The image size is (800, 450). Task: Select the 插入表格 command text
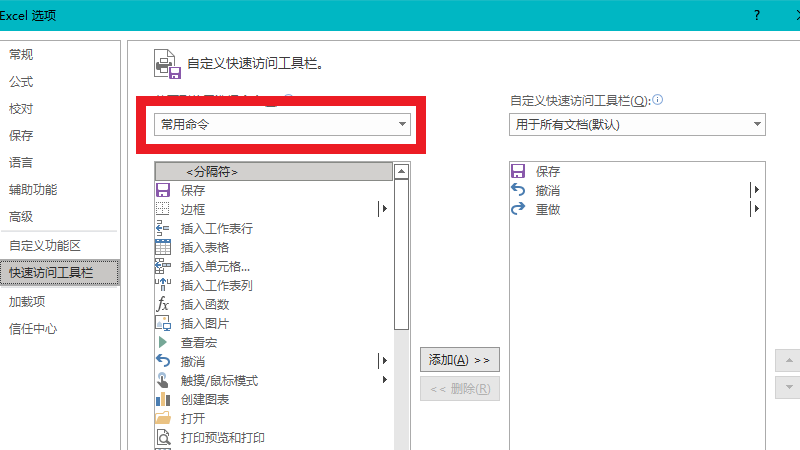point(205,247)
